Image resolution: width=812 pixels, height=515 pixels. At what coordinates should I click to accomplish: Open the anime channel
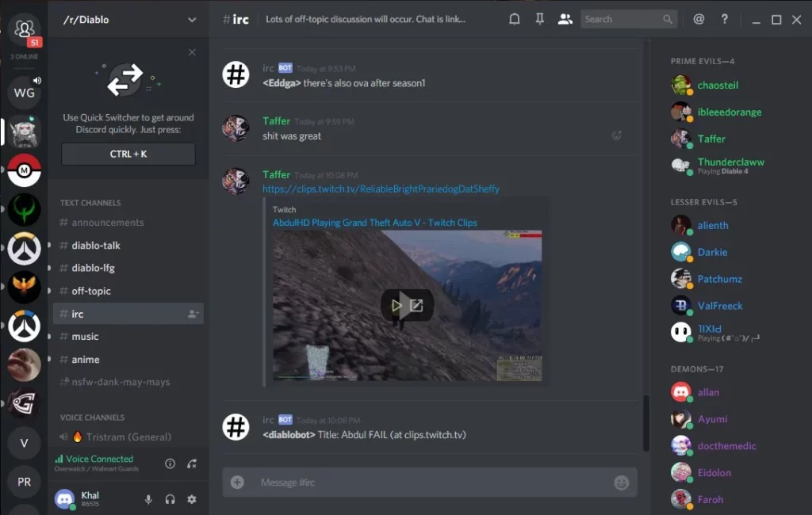pos(128,359)
